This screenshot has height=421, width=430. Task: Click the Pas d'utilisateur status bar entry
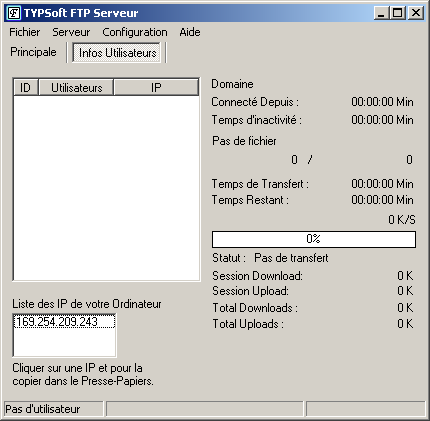click(53, 409)
